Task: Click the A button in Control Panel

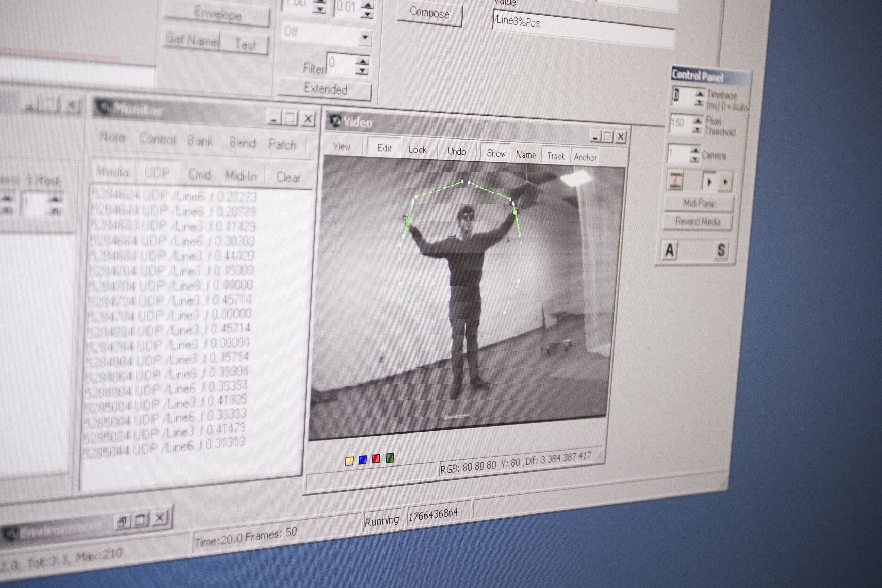Action: [x=669, y=250]
